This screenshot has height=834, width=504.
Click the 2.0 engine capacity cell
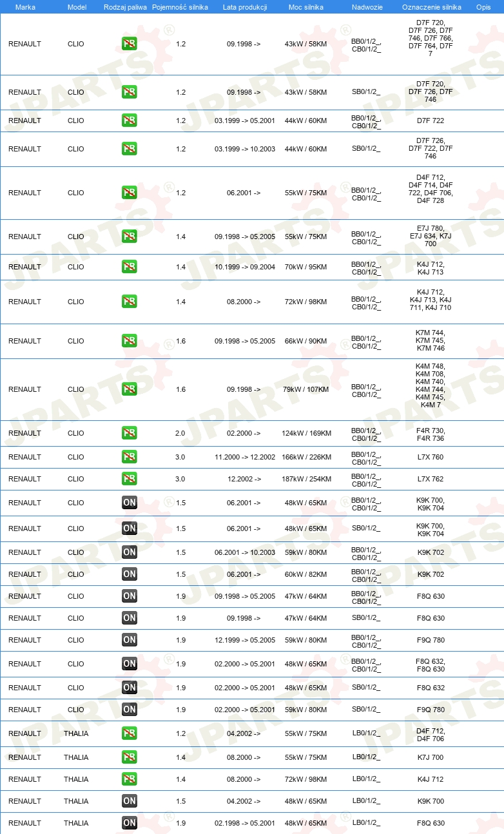[x=180, y=433]
